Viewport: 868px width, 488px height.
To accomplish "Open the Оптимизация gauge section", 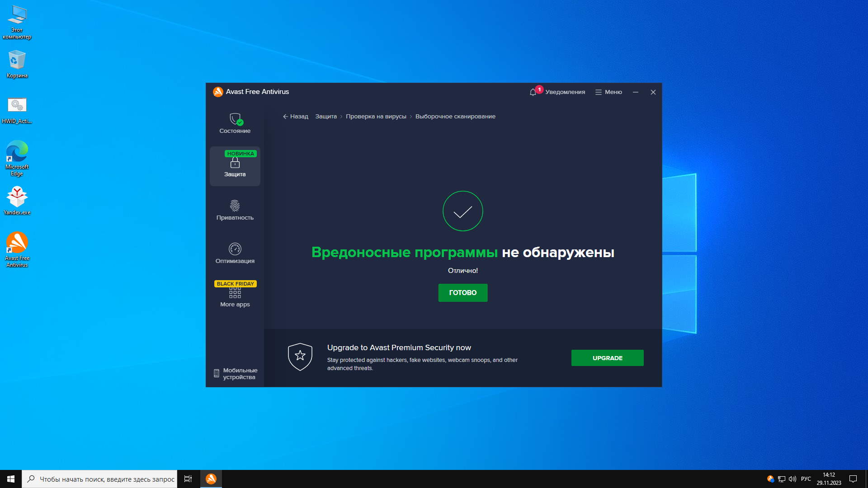I will 235,253.
